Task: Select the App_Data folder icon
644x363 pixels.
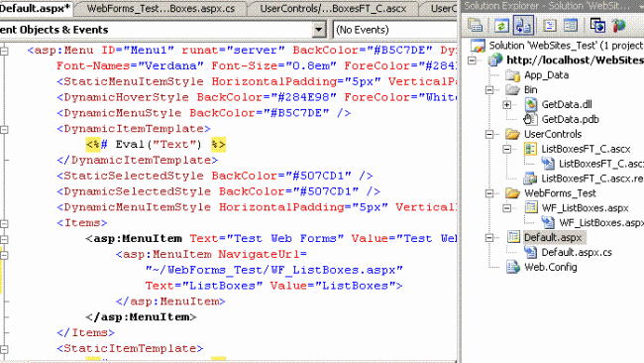Action: [512, 74]
